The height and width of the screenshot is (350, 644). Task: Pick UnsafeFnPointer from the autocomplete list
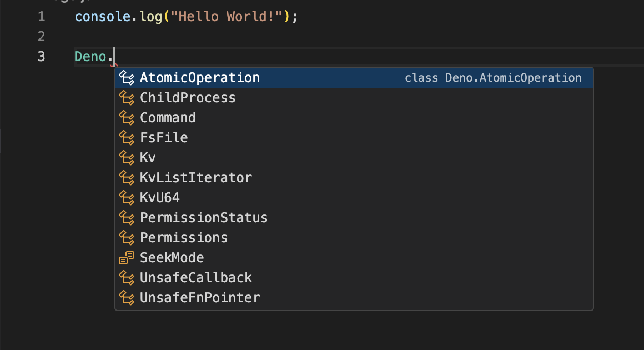200,298
